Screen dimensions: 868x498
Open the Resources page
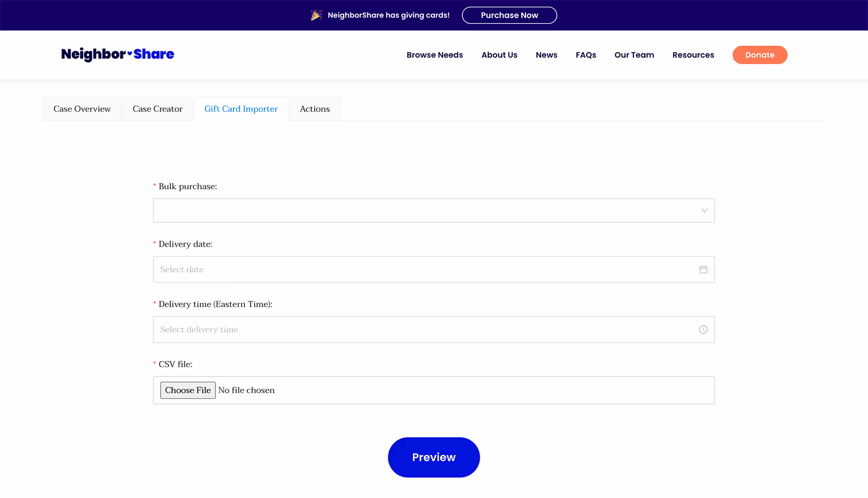pos(693,55)
